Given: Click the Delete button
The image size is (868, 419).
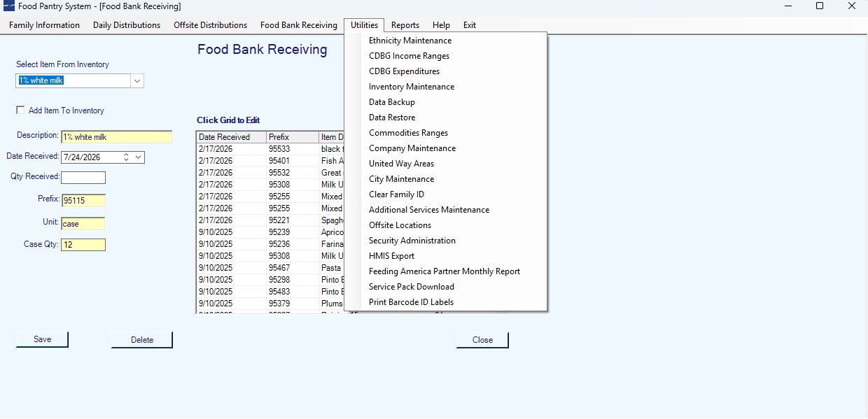Looking at the screenshot, I should pyautogui.click(x=142, y=340).
